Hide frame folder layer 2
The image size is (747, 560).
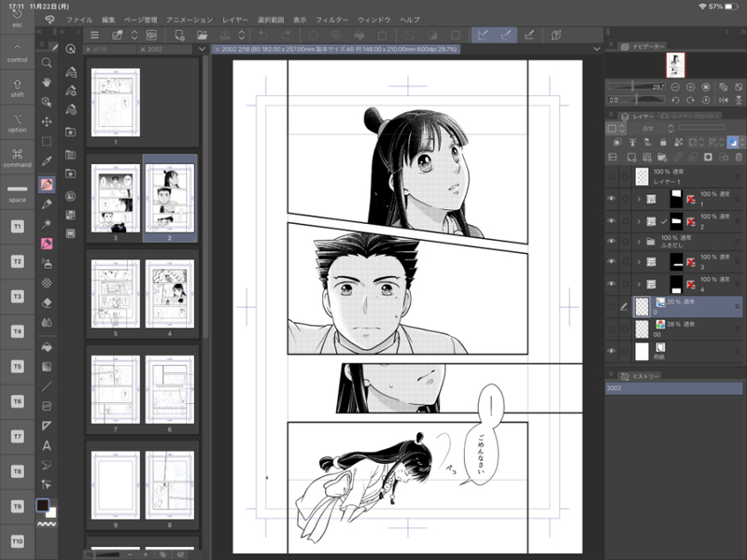(612, 221)
